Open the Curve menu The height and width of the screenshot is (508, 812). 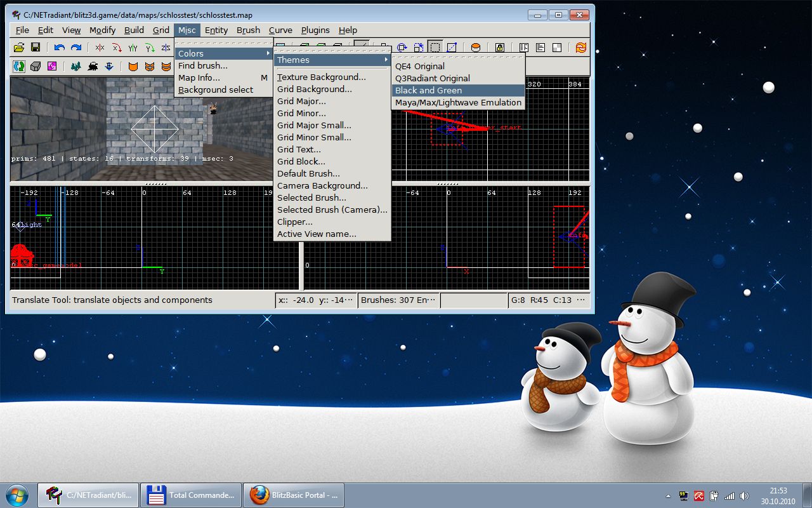pyautogui.click(x=280, y=30)
